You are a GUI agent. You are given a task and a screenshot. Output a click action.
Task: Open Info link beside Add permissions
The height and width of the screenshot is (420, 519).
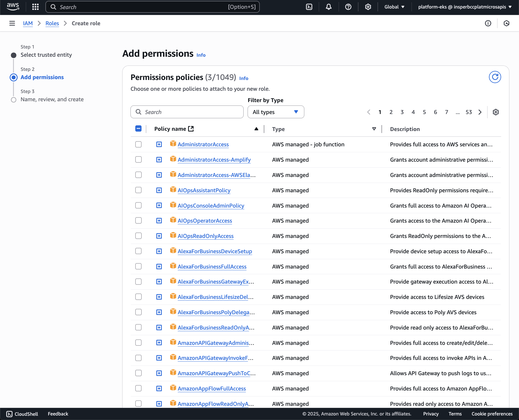coord(201,55)
